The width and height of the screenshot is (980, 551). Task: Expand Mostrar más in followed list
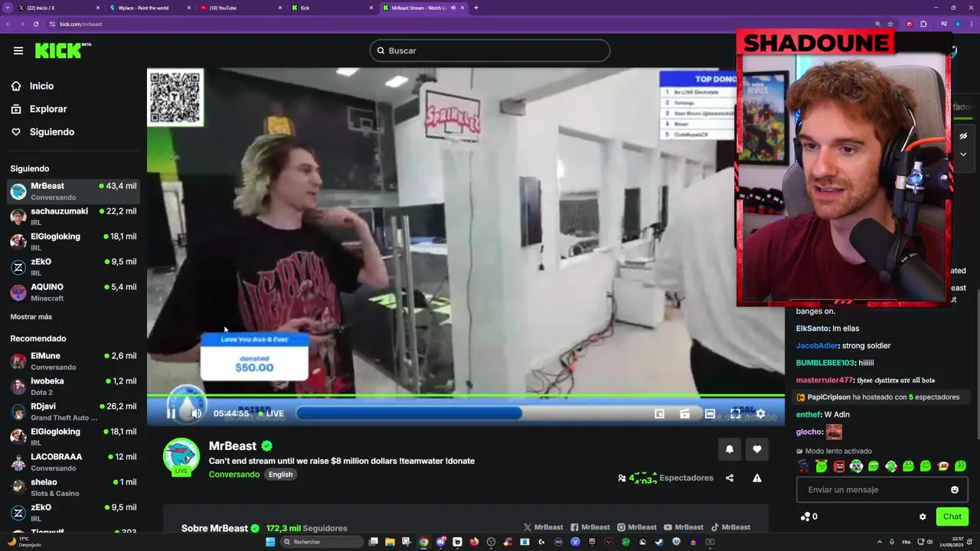(31, 317)
